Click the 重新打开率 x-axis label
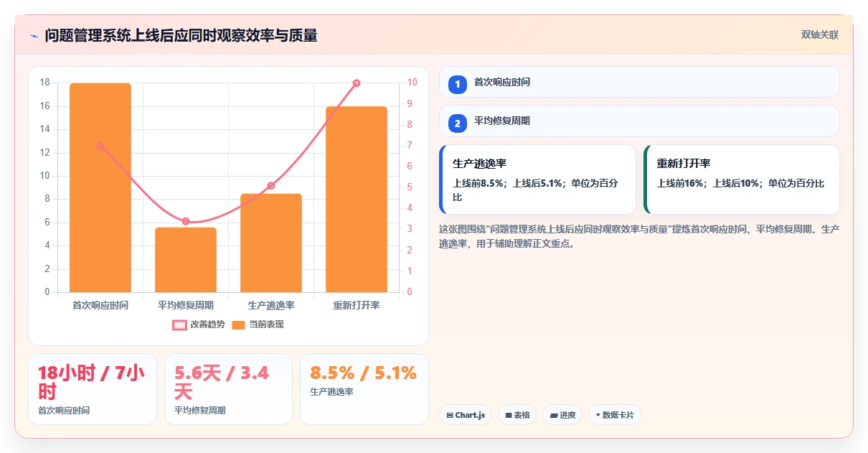 coord(357,305)
